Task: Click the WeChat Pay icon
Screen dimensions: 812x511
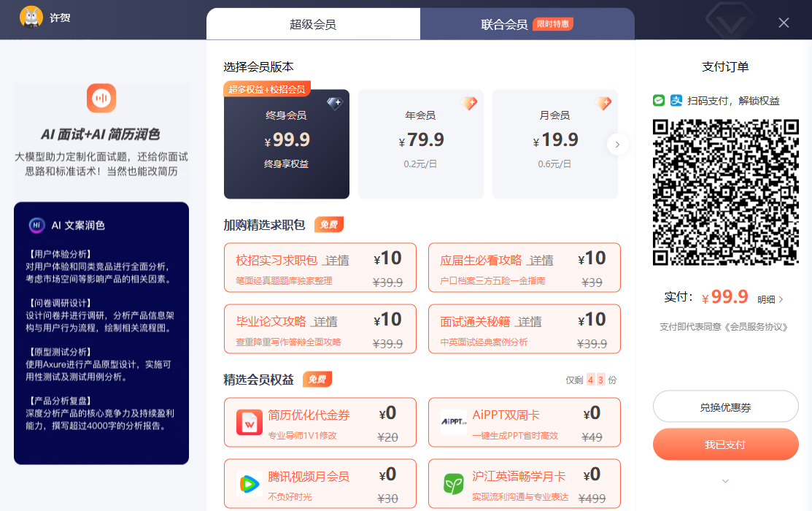Action: [659, 101]
